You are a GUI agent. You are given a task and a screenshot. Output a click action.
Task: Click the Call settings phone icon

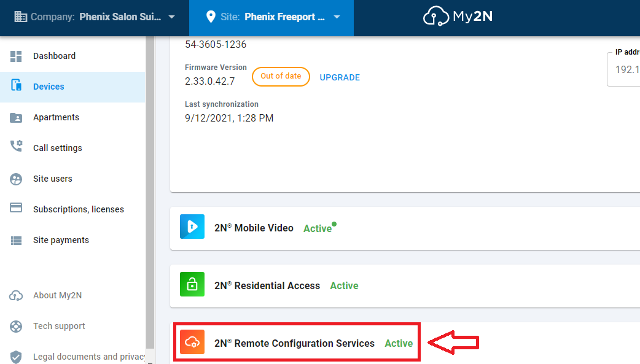pyautogui.click(x=17, y=146)
